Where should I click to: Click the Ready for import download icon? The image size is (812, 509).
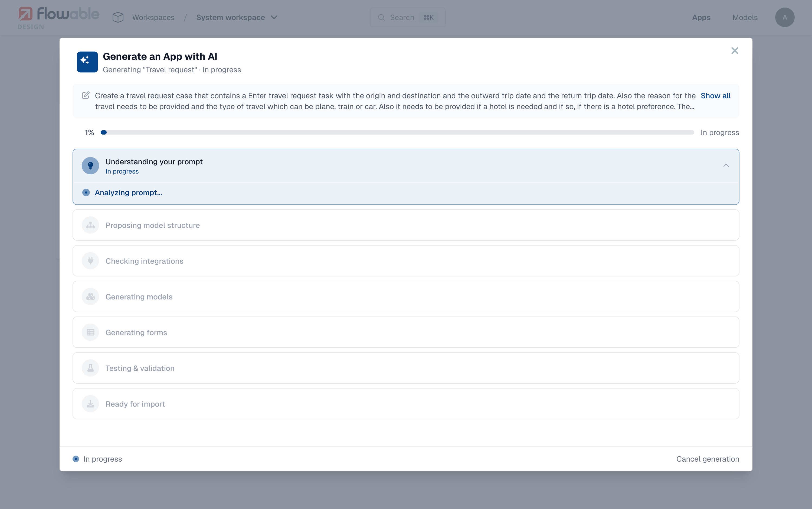click(90, 404)
